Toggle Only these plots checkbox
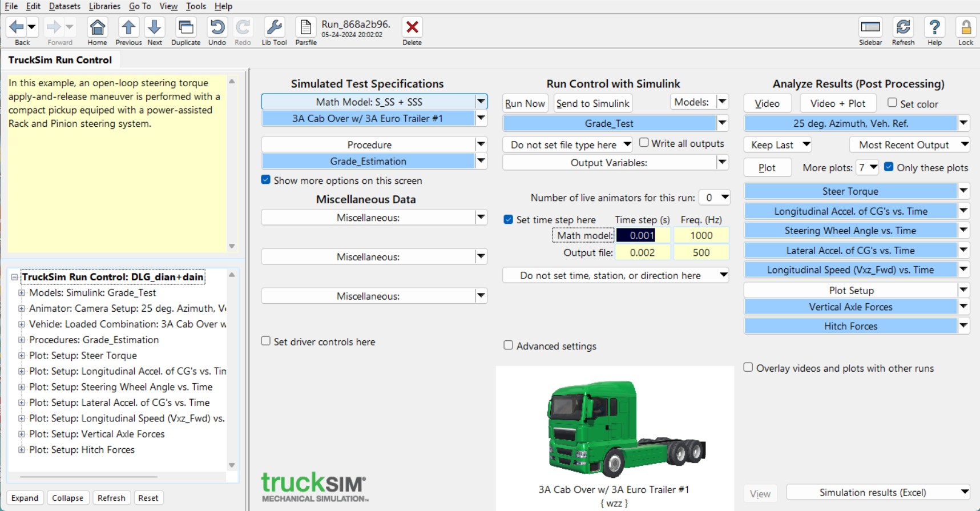Image resolution: width=980 pixels, height=511 pixels. (889, 167)
